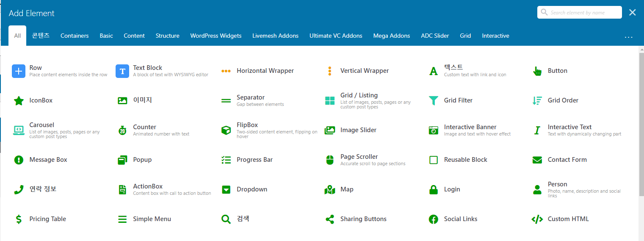
Task: Click the Counter label text
Action: click(145, 127)
